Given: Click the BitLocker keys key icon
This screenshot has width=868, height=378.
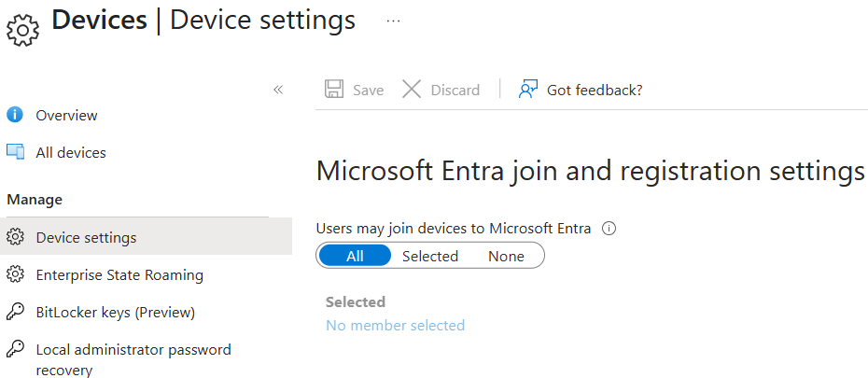Looking at the screenshot, I should point(16,312).
